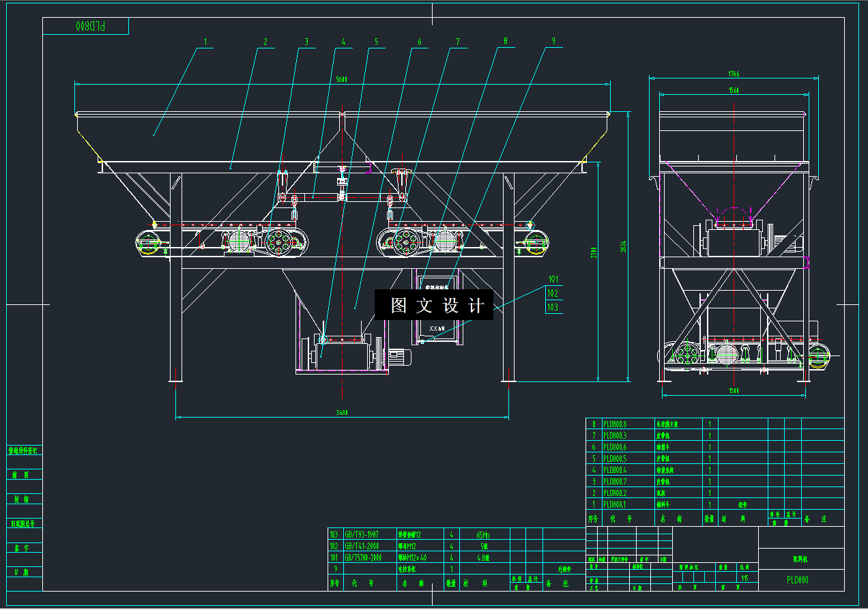Click the 3480 bottom dimension text
The image size is (868, 610).
point(343,412)
